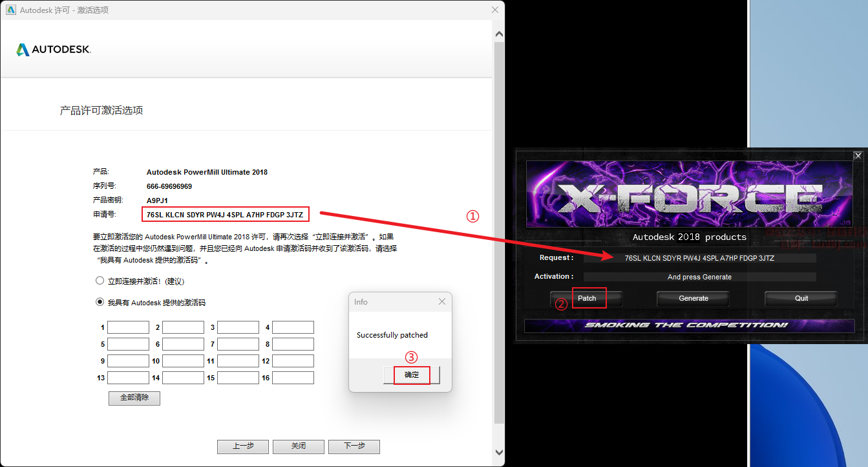Image resolution: width=868 pixels, height=467 pixels.
Task: Click the vertical scrollbar thumb in Autodesk window
Action: (x=498, y=233)
